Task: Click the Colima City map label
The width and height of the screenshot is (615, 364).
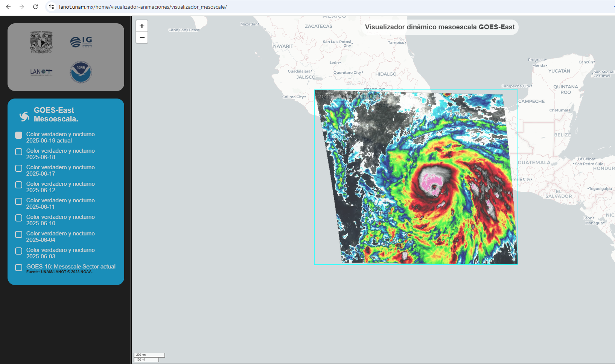Action: pyautogui.click(x=294, y=97)
